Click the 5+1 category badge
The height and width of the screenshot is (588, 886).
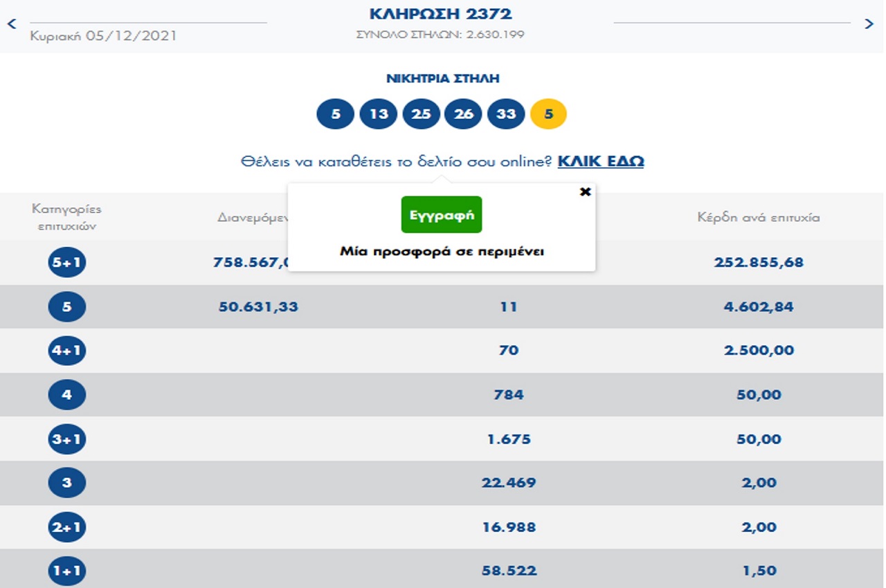click(x=67, y=263)
